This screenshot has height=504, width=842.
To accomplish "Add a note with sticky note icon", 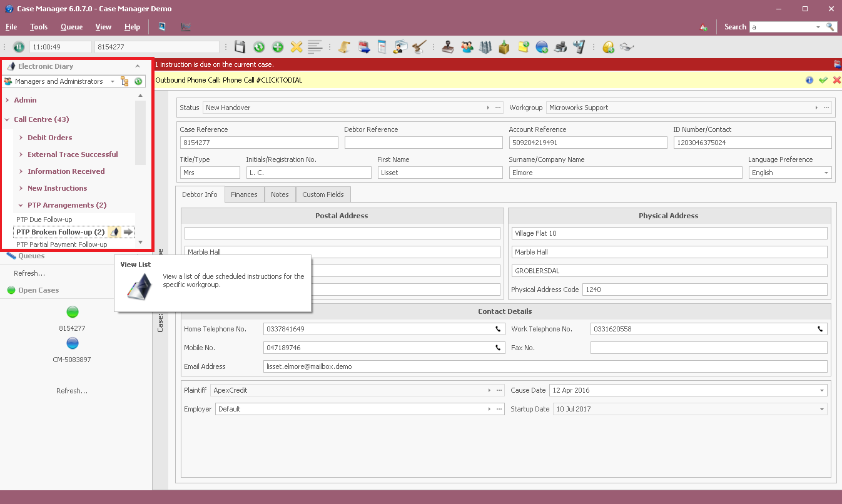I will (x=524, y=47).
